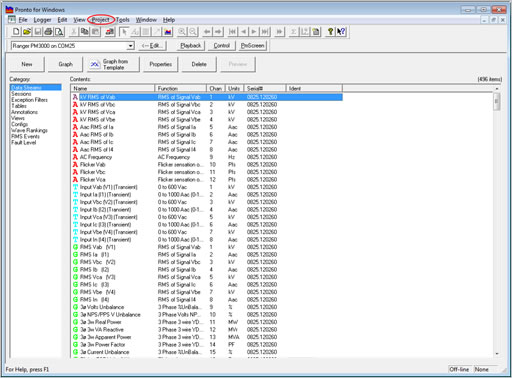Click the Cut scissors toolbar icon

click(x=74, y=32)
